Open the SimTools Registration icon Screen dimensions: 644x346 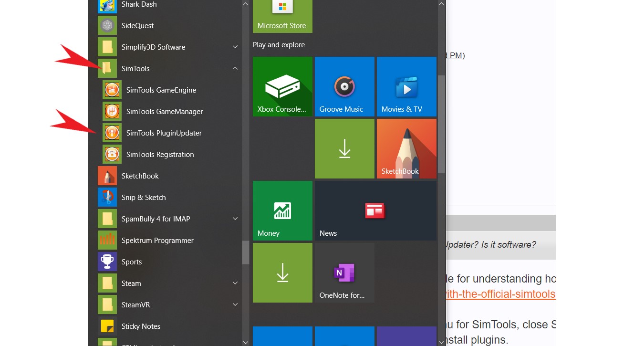pyautogui.click(x=112, y=154)
